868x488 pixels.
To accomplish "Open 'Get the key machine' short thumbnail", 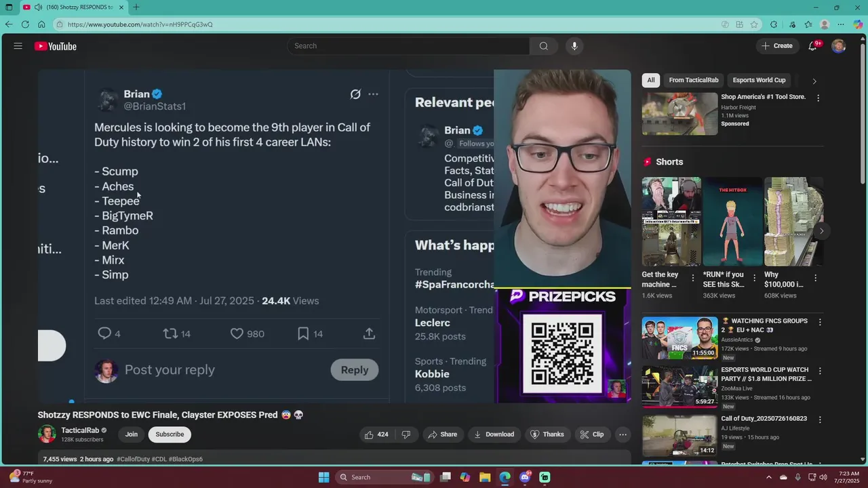I will [671, 222].
